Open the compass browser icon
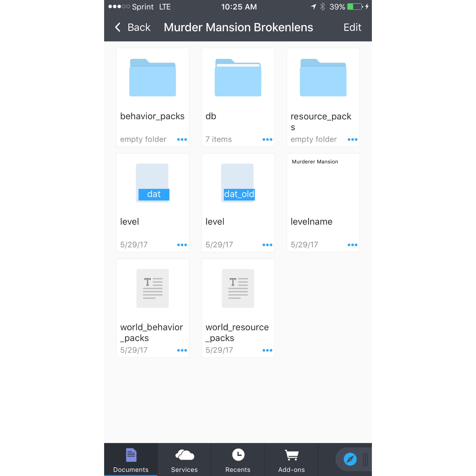The image size is (476, 476). [x=350, y=459]
